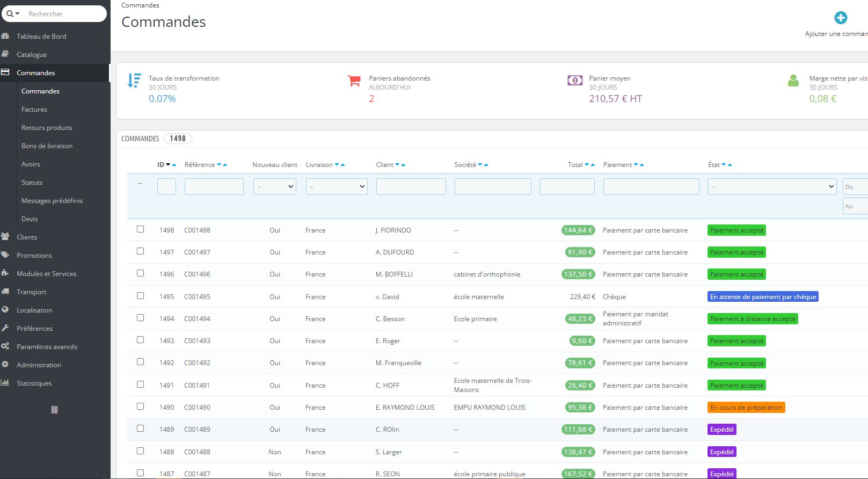
Task: Check the box for order 1490
Action: [140, 407]
